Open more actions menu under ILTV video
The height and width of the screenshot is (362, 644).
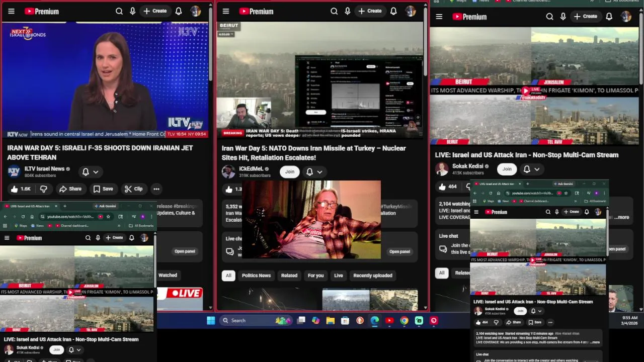coord(156,189)
